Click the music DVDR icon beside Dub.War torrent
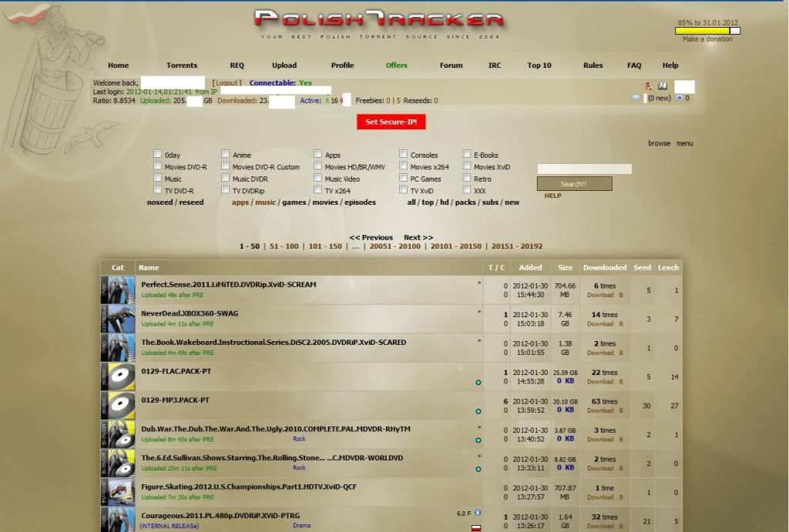789x532 pixels. tap(118, 434)
